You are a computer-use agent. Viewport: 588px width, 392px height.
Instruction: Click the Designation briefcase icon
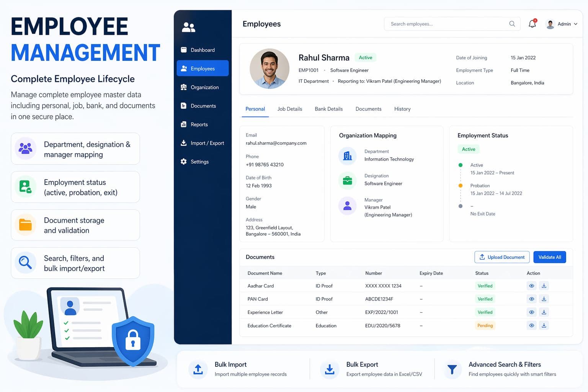tap(348, 180)
